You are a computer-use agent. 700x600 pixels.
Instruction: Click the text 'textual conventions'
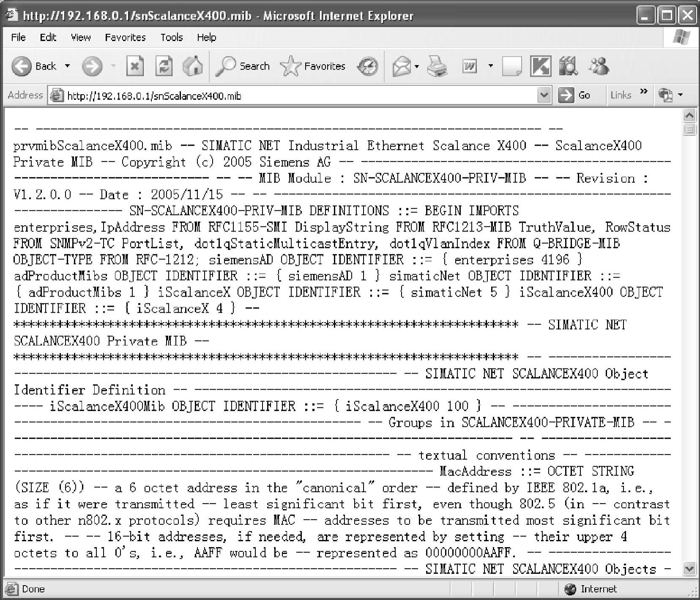click(x=487, y=455)
